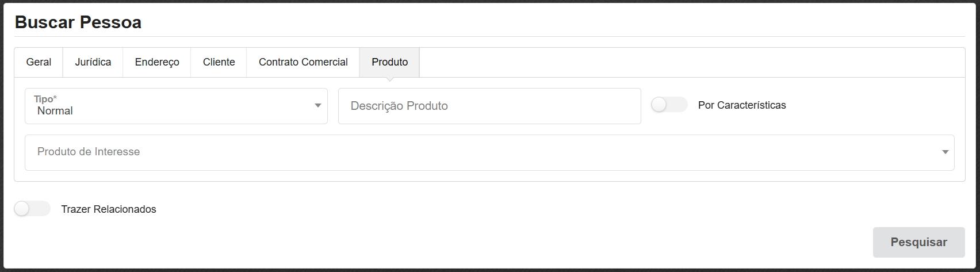This screenshot has height=272, width=980.
Task: Toggle the Trazer Relacionados switch
Action: [x=32, y=209]
